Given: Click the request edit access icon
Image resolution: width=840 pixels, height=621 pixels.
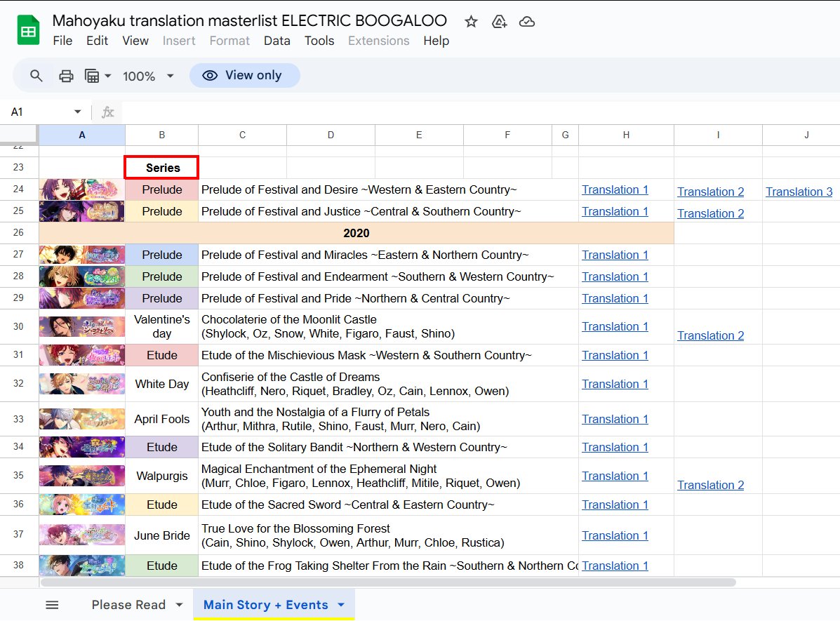Looking at the screenshot, I should pyautogui.click(x=499, y=22).
